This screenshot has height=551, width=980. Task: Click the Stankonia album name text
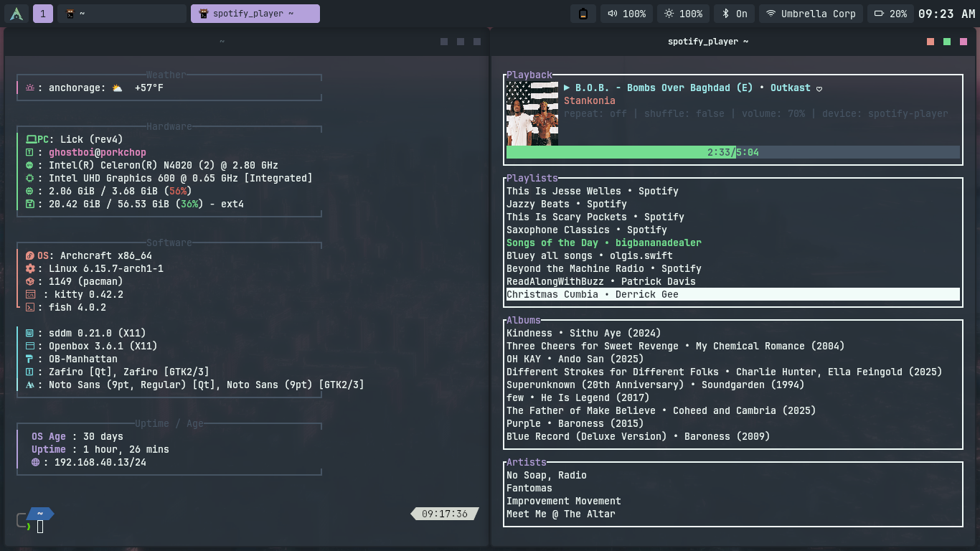pos(590,100)
